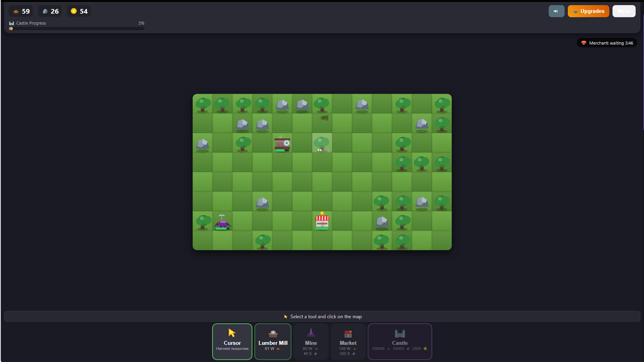The width and height of the screenshot is (644, 362).
Task: Click the mine building on the map
Action: click(x=222, y=222)
